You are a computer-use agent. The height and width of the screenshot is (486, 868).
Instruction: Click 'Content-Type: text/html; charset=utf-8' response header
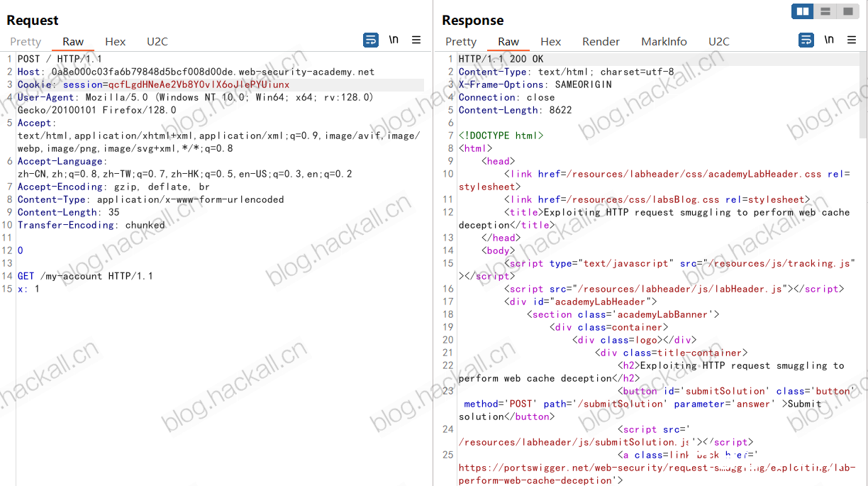(x=567, y=72)
